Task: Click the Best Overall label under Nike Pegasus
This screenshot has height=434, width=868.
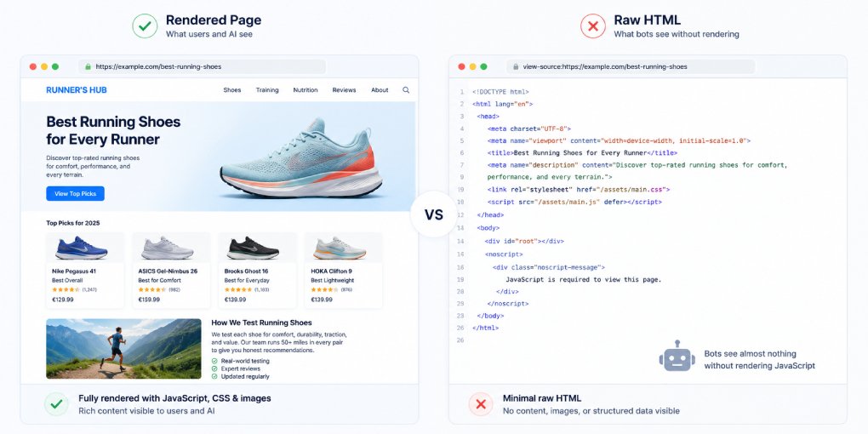Action: pyautogui.click(x=67, y=281)
